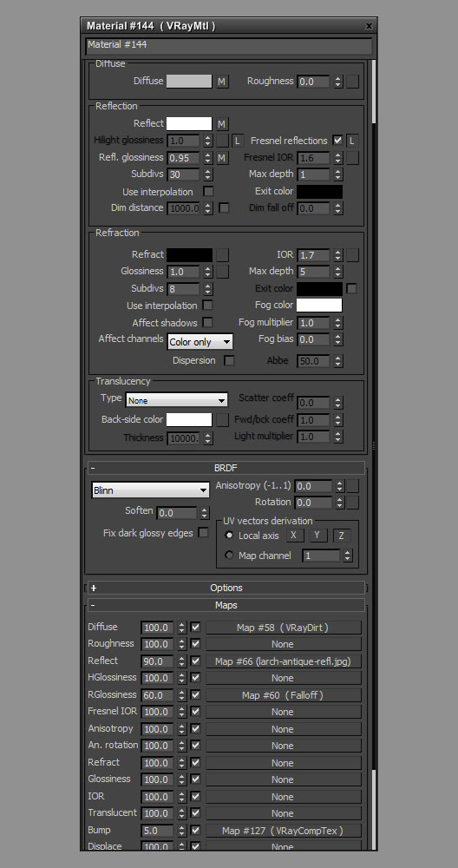Click the Reflect color swatch
Screen dimensions: 458x868
(x=189, y=123)
